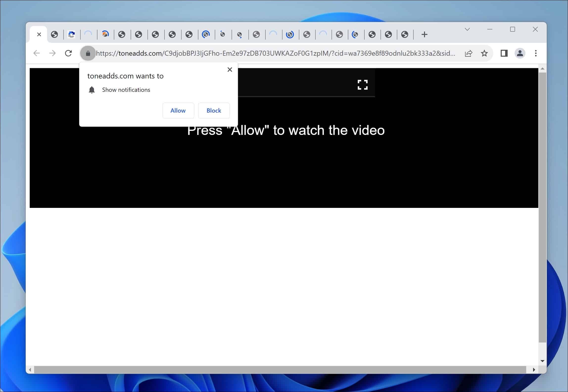The image size is (568, 392).
Task: Open a new tab with the plus button
Action: pos(425,34)
